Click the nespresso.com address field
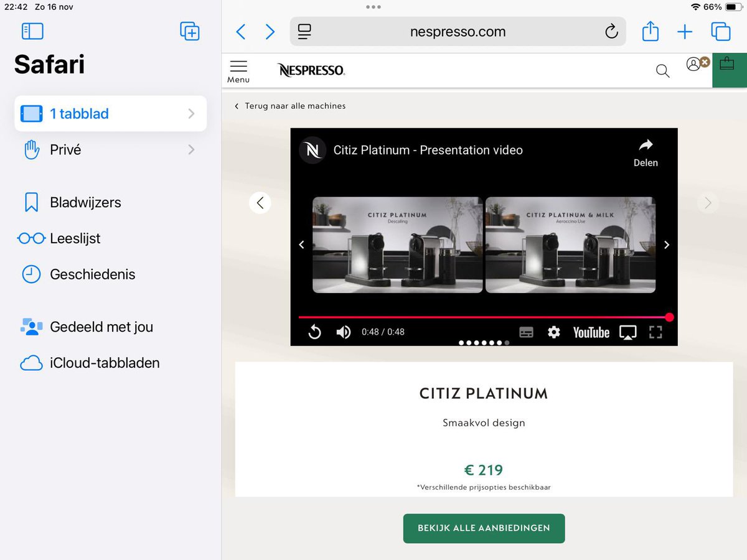This screenshot has height=560, width=747. tap(458, 32)
